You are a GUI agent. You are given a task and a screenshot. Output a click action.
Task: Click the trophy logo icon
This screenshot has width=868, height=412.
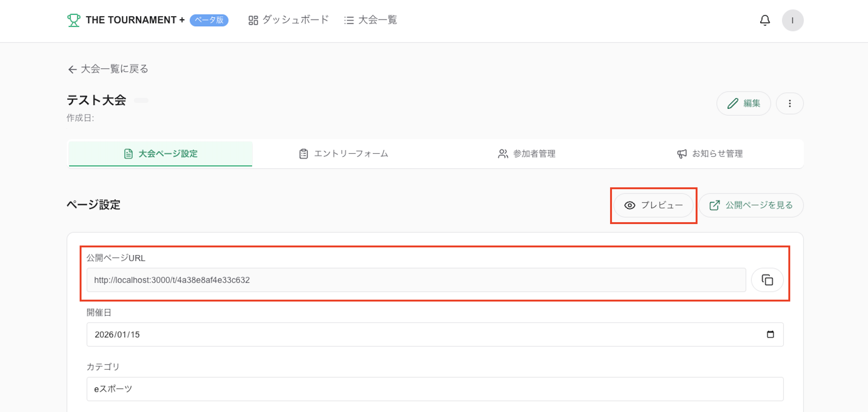[x=73, y=20]
